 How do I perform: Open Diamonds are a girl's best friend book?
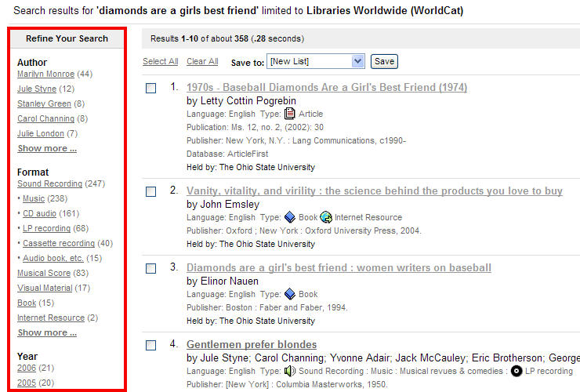click(x=339, y=267)
